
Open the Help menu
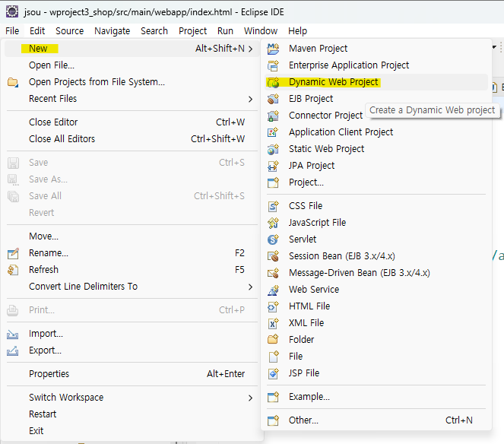[298, 31]
